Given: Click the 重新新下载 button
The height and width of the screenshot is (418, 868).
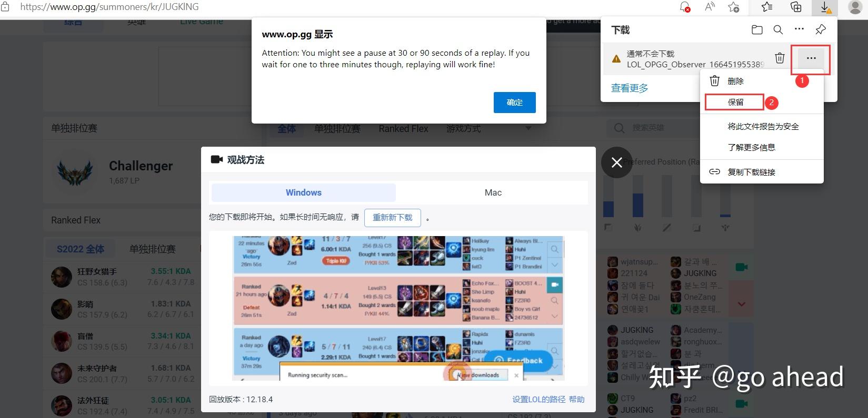Looking at the screenshot, I should [392, 218].
